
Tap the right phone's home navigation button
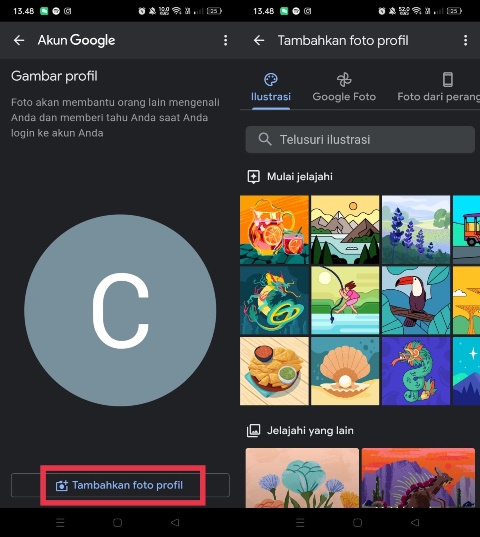pyautogui.click(x=357, y=523)
